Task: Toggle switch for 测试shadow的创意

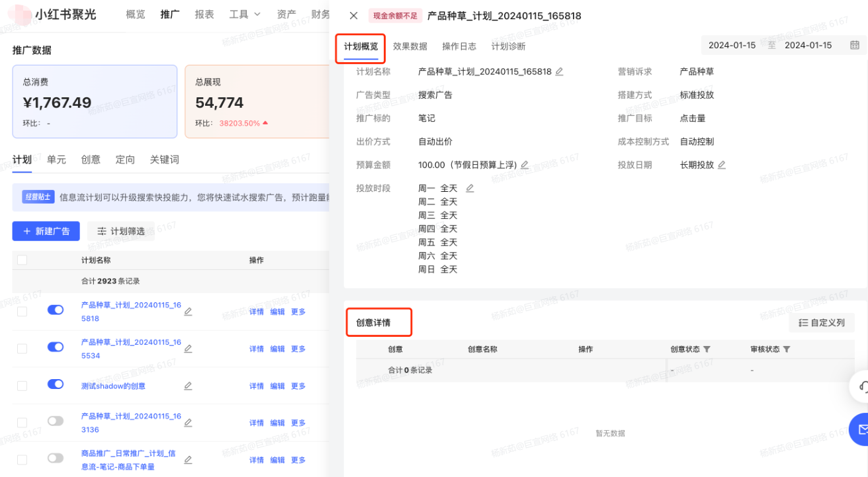Action: pos(56,384)
